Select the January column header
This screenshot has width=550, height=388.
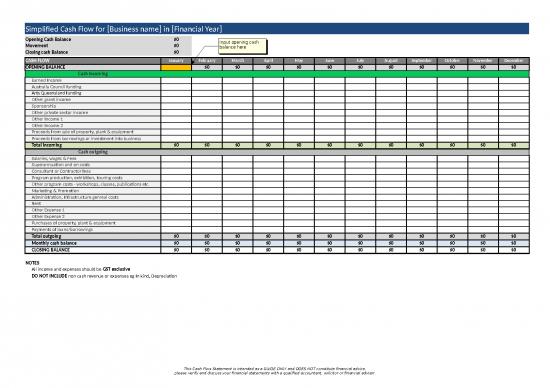(176, 61)
